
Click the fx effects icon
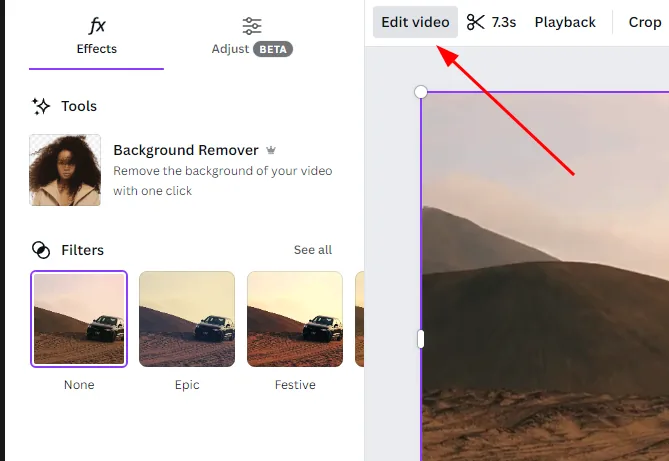(x=97, y=26)
